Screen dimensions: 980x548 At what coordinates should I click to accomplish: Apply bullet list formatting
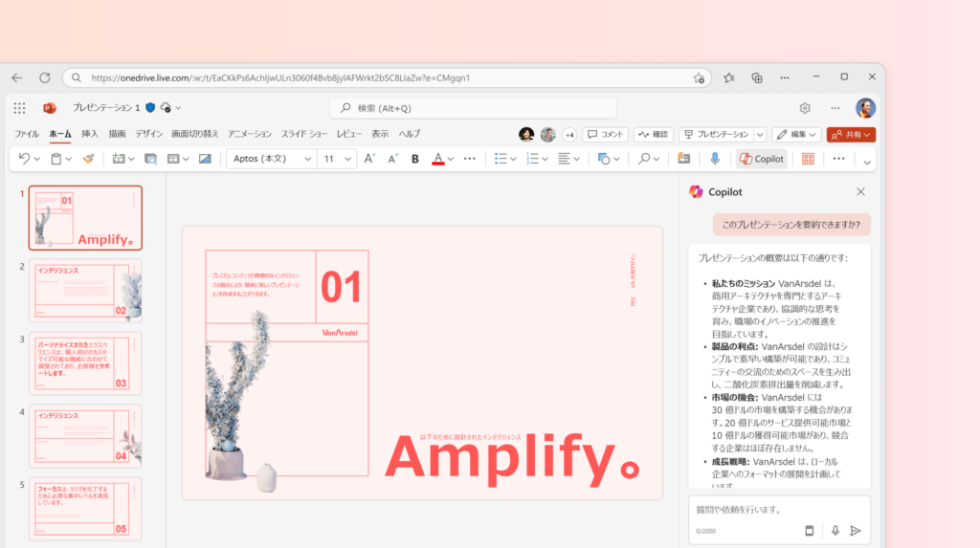coord(501,159)
